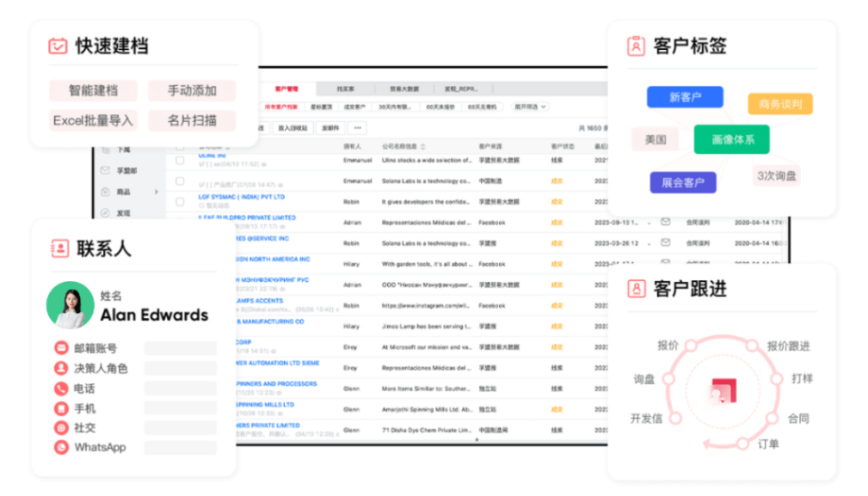Click the 放入回收站 button
Image resolution: width=868 pixels, height=496 pixels.
[x=292, y=128]
